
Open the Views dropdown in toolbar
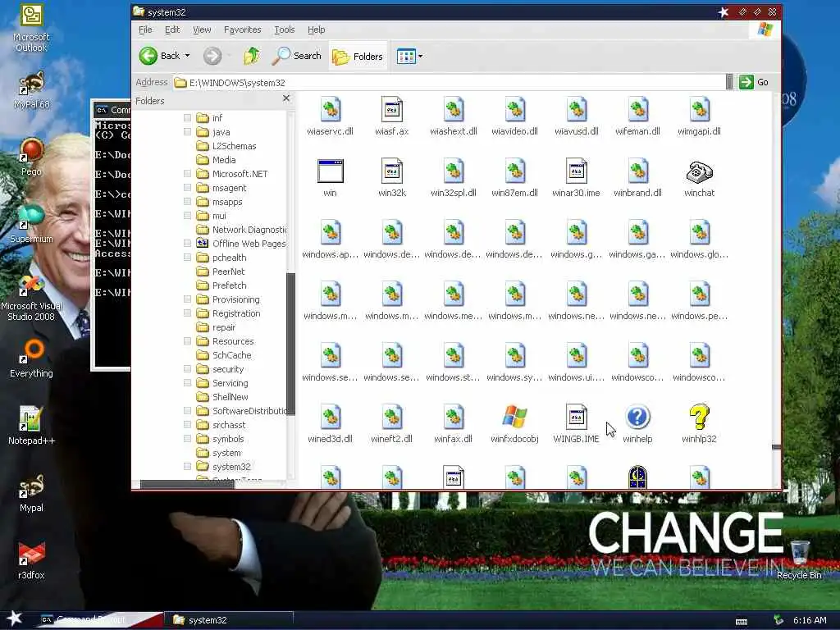420,56
